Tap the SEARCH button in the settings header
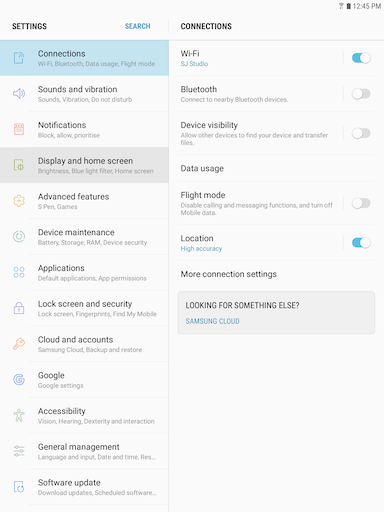This screenshot has height=512, width=384. [x=138, y=26]
